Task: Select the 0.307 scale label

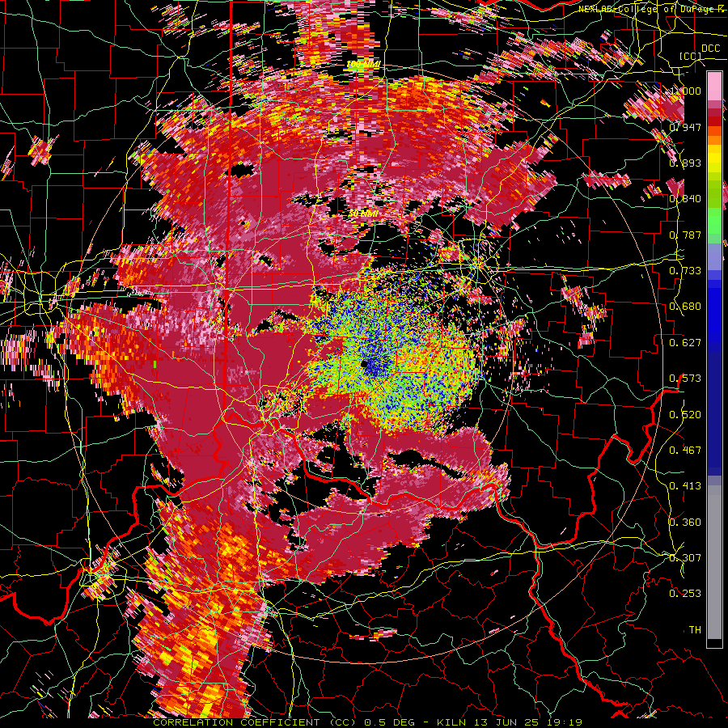Action: click(685, 558)
